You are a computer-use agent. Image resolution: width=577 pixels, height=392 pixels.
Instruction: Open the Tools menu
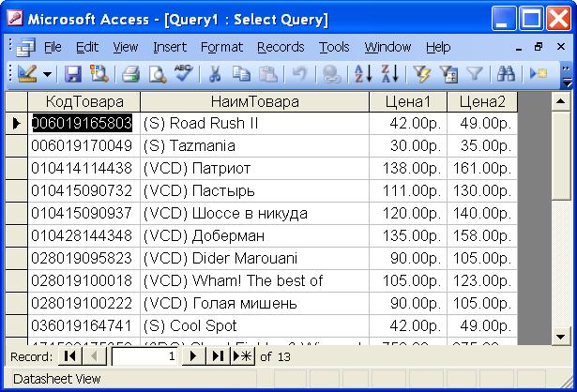[x=334, y=47]
